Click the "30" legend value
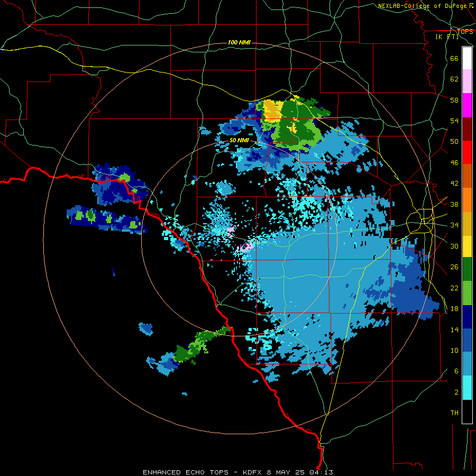This screenshot has height=476, width=476. click(x=454, y=246)
